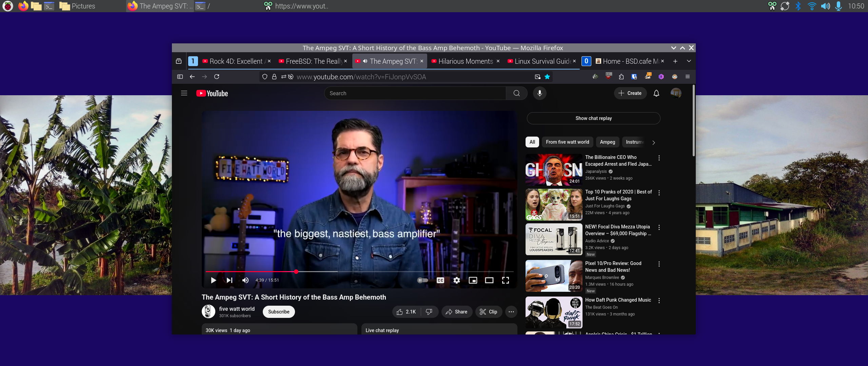
Task: Toggle the autoplay switch in the player
Action: pos(422,280)
